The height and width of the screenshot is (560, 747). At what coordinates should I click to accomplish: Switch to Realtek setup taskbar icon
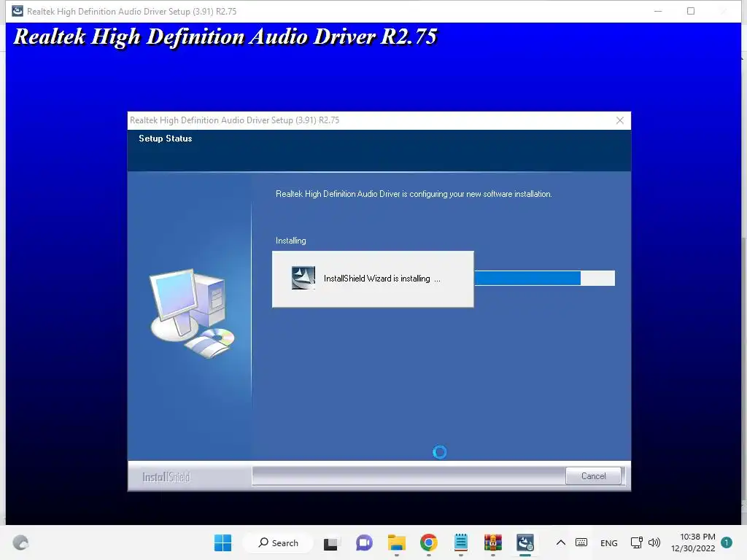coord(525,542)
